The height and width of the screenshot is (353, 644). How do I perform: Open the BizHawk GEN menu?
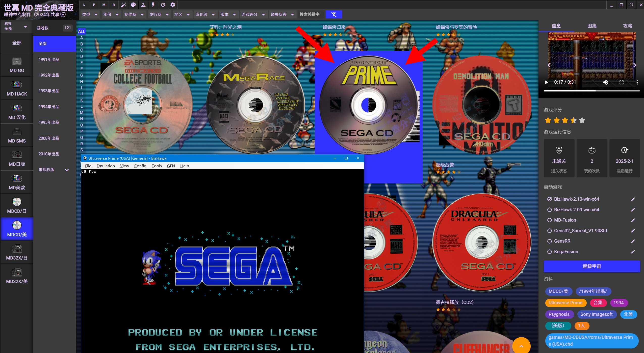(171, 166)
